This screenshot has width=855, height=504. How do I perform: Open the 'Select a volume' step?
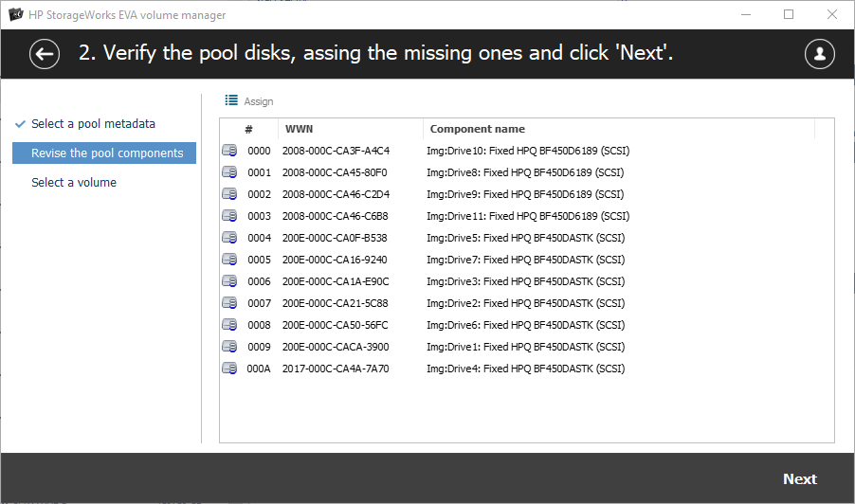tap(74, 183)
